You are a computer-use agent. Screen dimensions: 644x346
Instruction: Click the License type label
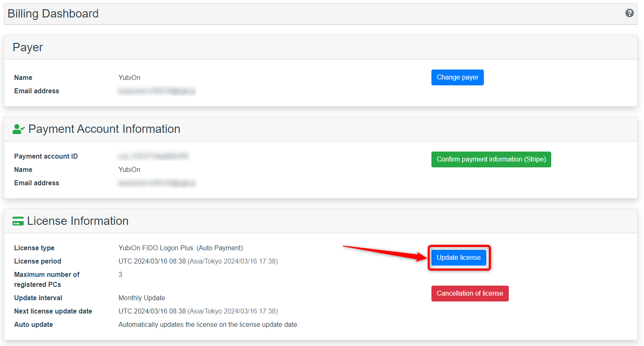(34, 248)
